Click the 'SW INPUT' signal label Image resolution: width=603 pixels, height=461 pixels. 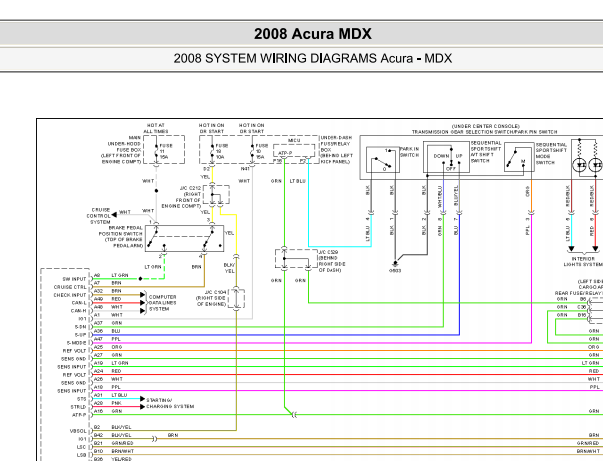pyautogui.click(x=74, y=279)
